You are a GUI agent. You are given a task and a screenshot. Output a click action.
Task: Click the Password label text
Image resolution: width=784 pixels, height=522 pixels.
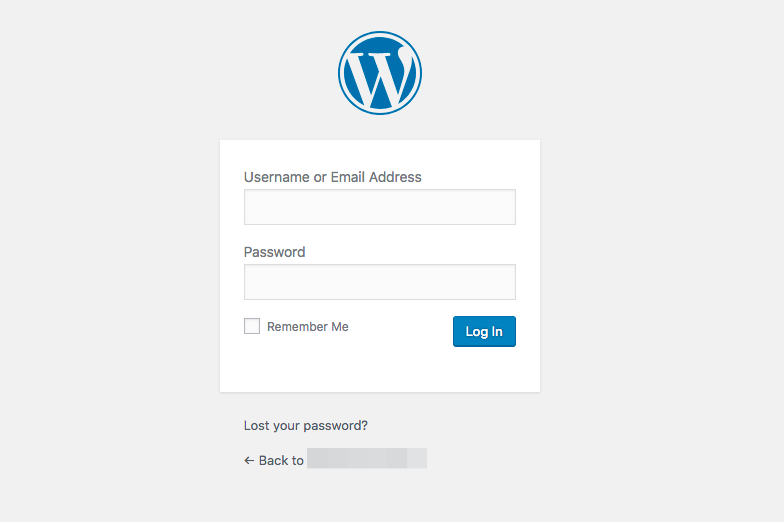pyautogui.click(x=274, y=252)
